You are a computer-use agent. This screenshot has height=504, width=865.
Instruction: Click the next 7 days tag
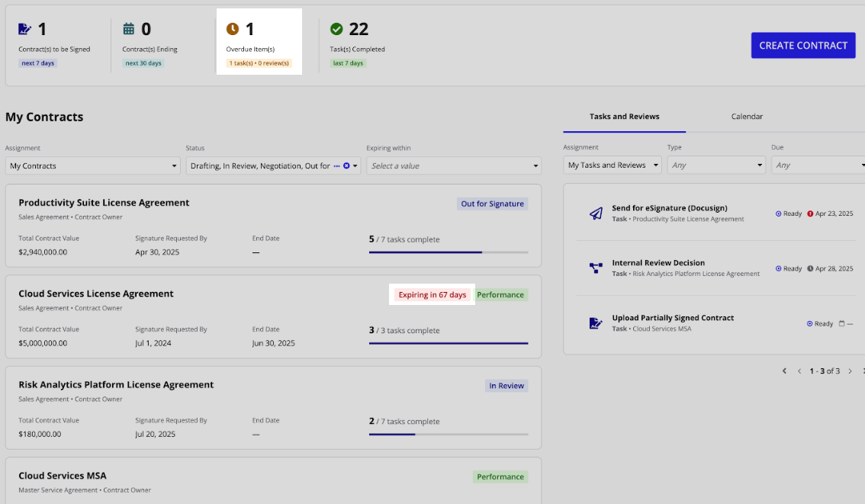point(38,63)
